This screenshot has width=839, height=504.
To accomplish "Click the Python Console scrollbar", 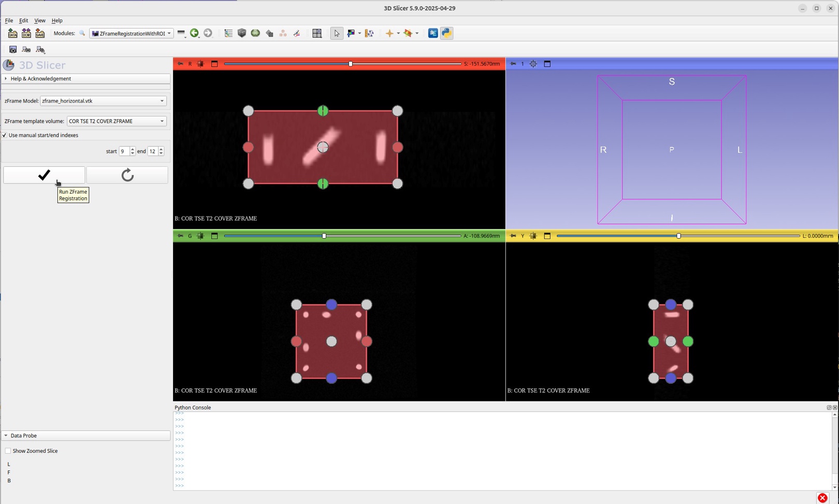I will (x=834, y=451).
